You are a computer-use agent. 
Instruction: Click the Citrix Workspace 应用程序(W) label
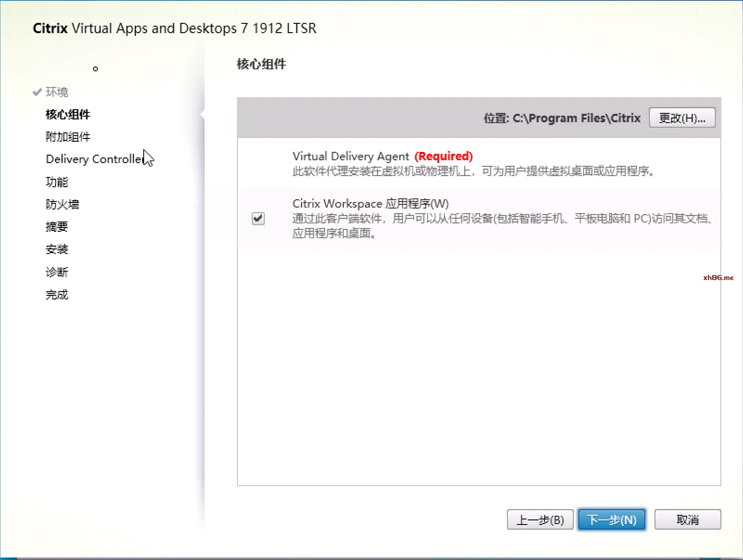371,204
